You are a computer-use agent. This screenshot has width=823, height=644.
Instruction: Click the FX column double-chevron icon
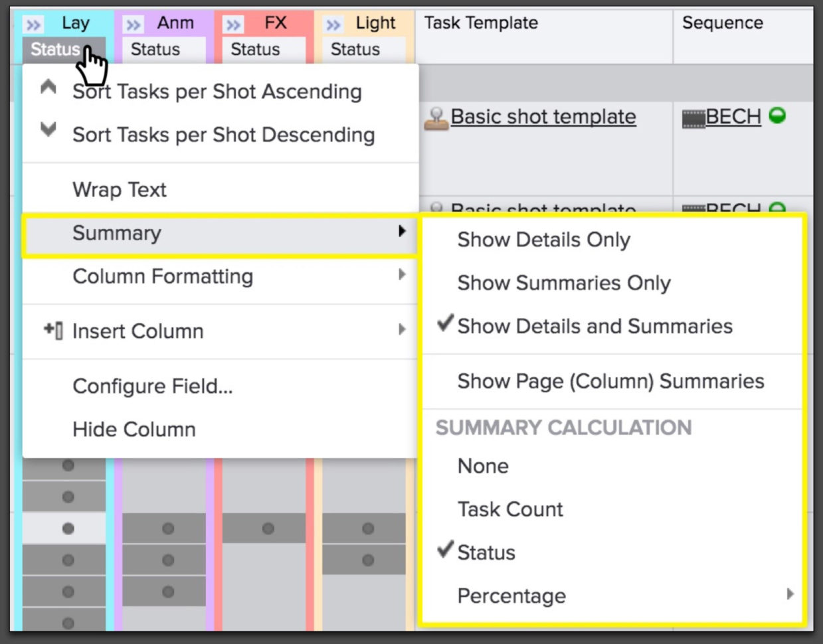(233, 25)
